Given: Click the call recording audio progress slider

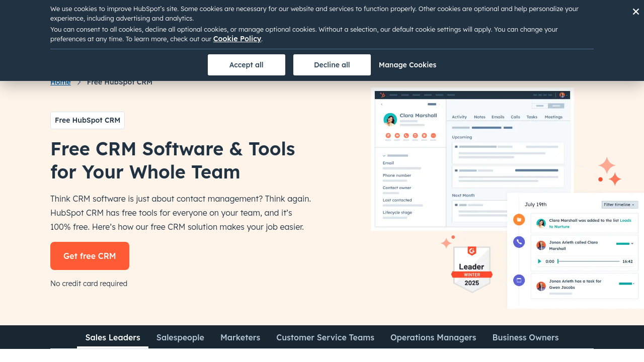Looking at the screenshot, I should tap(589, 261).
